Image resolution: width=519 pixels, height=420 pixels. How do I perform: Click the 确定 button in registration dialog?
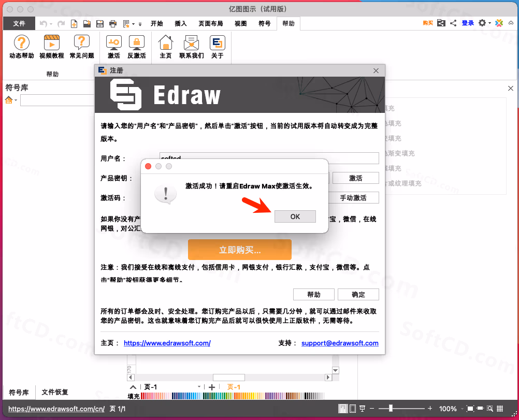coord(358,295)
